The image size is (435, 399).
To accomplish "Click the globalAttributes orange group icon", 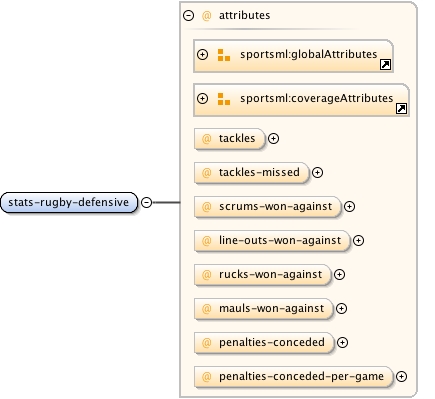I will tap(224, 55).
